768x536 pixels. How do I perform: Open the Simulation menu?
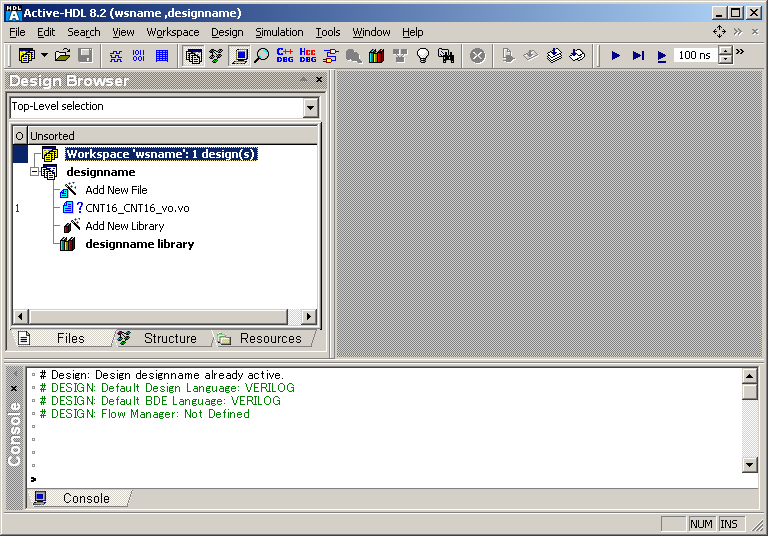[279, 32]
